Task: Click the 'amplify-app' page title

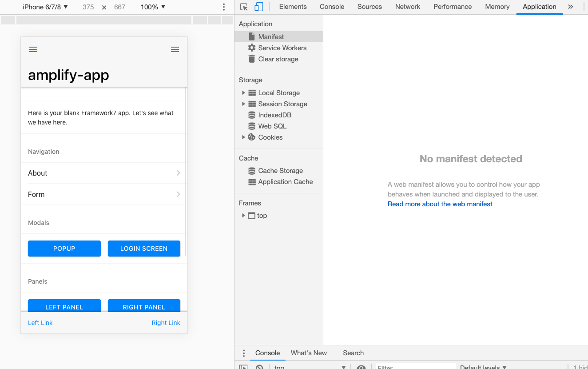Action: pos(68,75)
